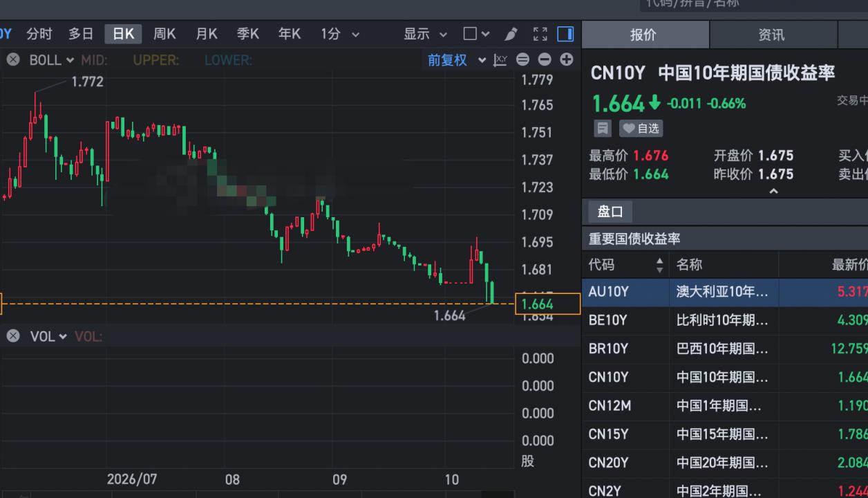Click the XY axis settings icon

(500, 60)
